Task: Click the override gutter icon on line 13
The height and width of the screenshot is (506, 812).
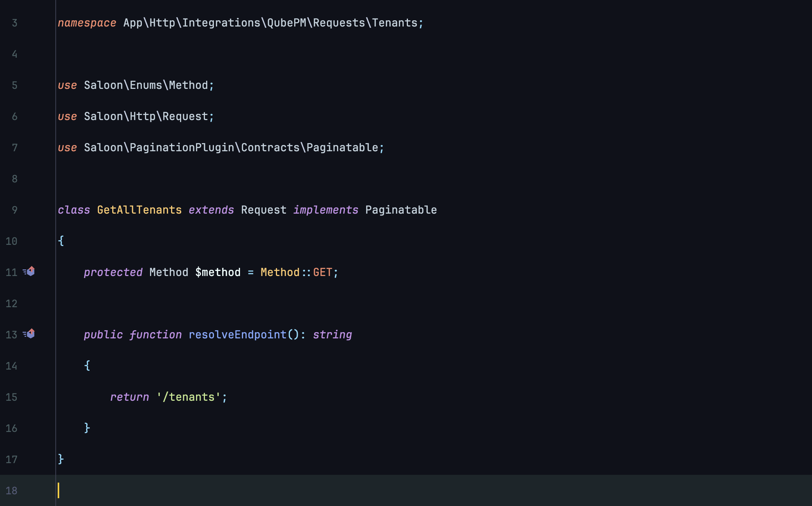Action: coord(29,334)
